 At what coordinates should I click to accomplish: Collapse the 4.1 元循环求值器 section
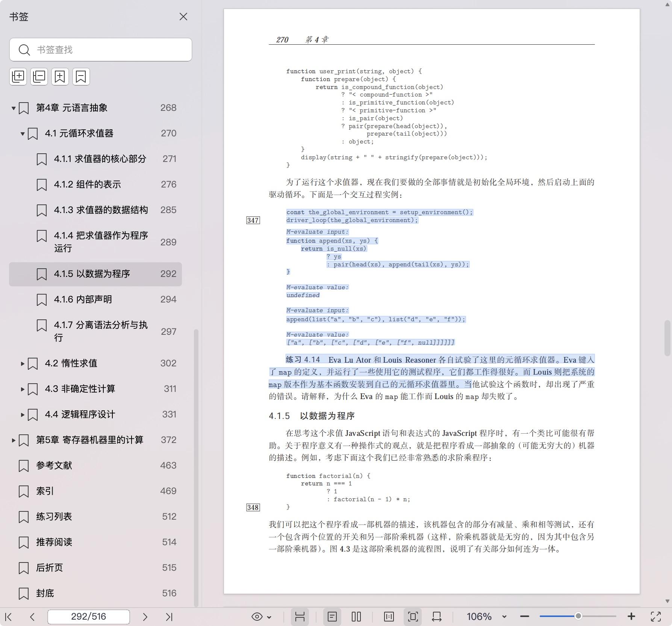23,134
